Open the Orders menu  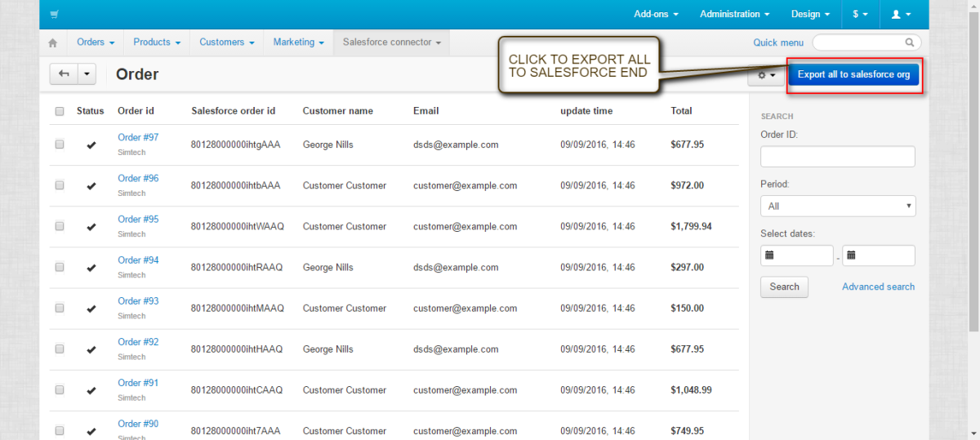point(96,42)
